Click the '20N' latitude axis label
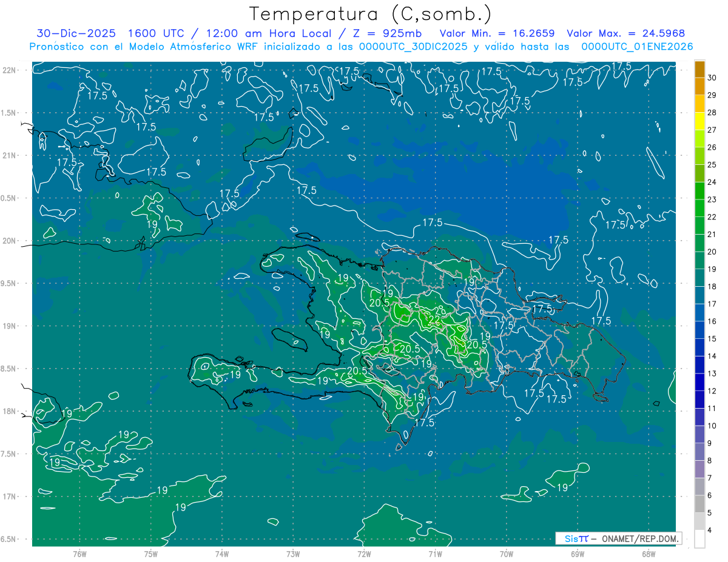728x562 pixels. point(8,241)
